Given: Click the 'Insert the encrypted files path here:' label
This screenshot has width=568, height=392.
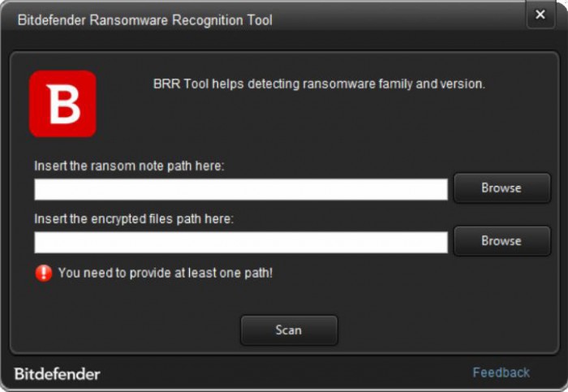Looking at the screenshot, I should click(x=134, y=219).
